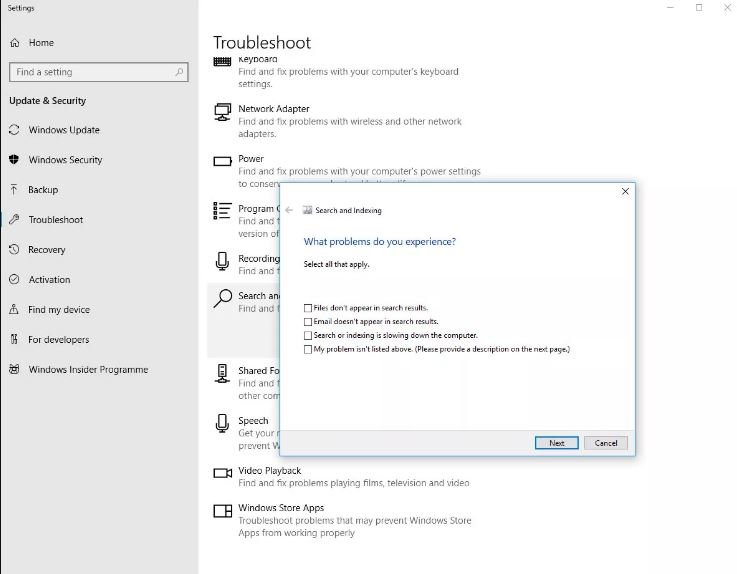
Task: Enable "Search or indexing is slowing down" option
Action: 308,336
